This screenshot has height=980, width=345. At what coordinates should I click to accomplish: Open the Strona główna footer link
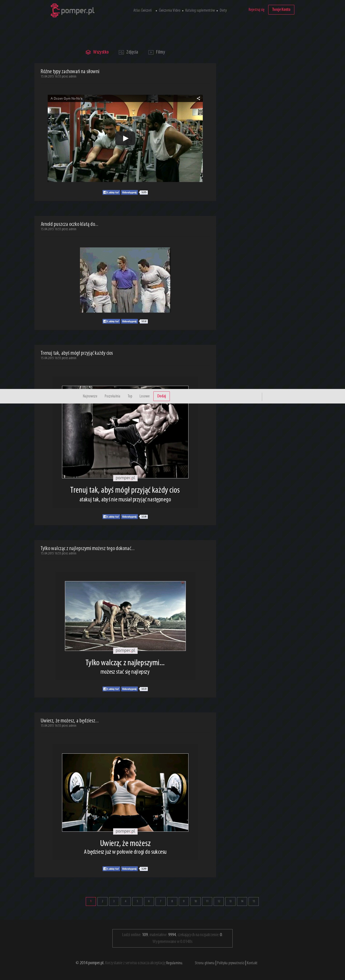click(x=205, y=963)
